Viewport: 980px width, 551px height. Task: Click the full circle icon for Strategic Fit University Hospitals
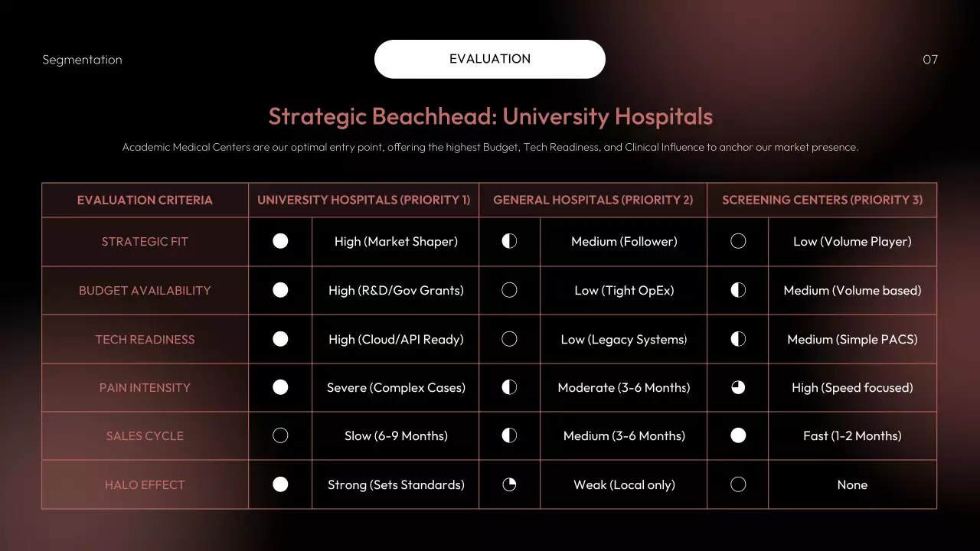(x=280, y=241)
